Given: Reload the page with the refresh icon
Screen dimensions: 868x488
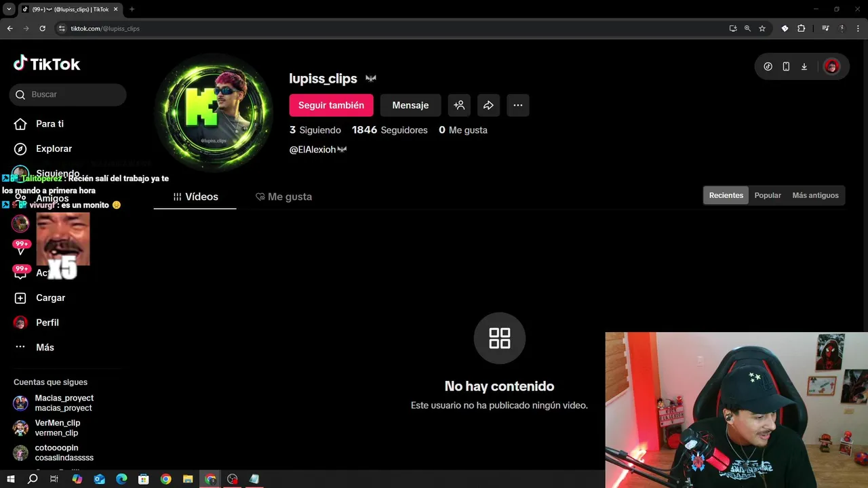Looking at the screenshot, I should pyautogui.click(x=43, y=28).
